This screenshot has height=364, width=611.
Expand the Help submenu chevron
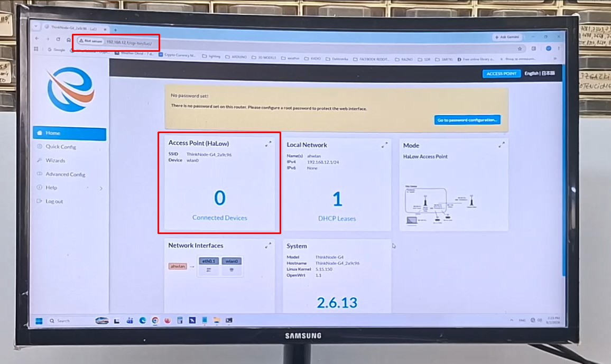pyautogui.click(x=101, y=189)
